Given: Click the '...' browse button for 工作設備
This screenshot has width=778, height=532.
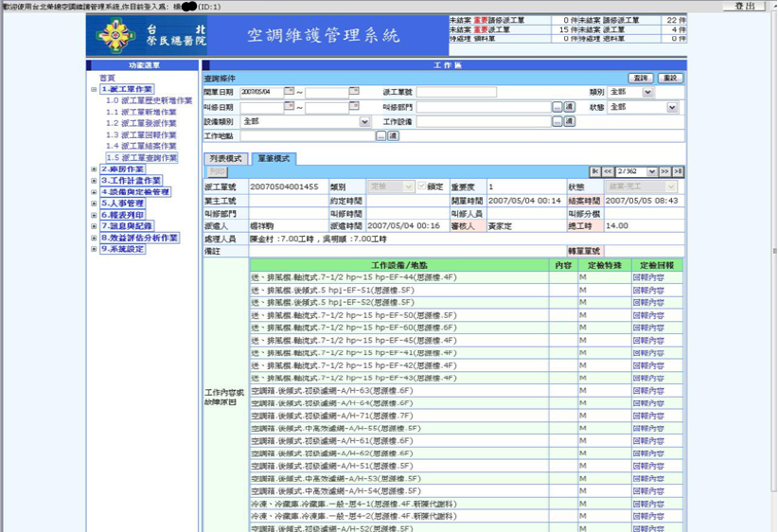Looking at the screenshot, I should click(x=557, y=121).
